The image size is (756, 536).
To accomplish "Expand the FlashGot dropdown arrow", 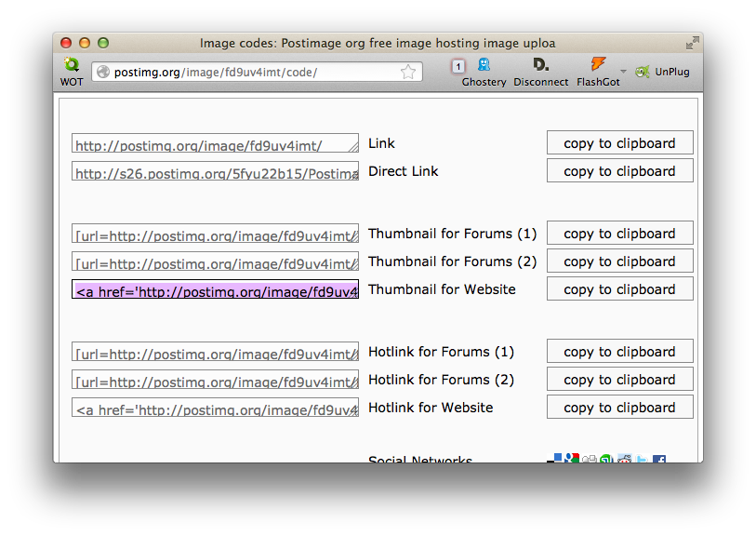I will pos(623,72).
